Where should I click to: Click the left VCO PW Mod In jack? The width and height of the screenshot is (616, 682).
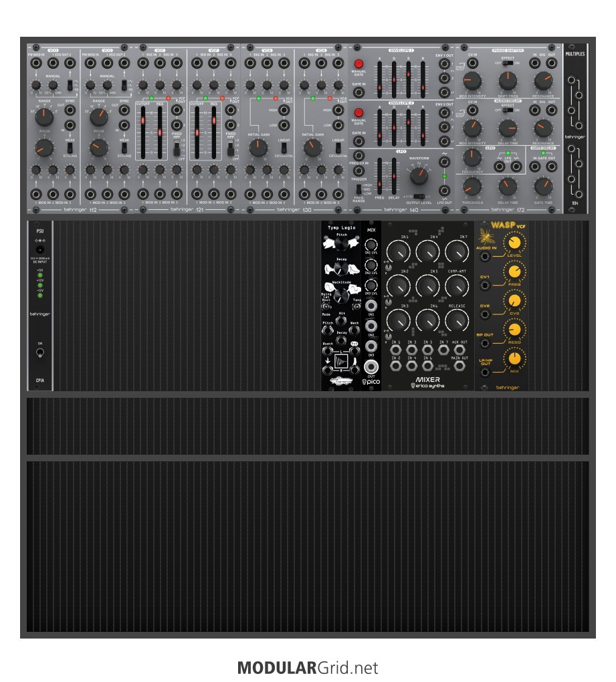pyautogui.click(x=36, y=63)
